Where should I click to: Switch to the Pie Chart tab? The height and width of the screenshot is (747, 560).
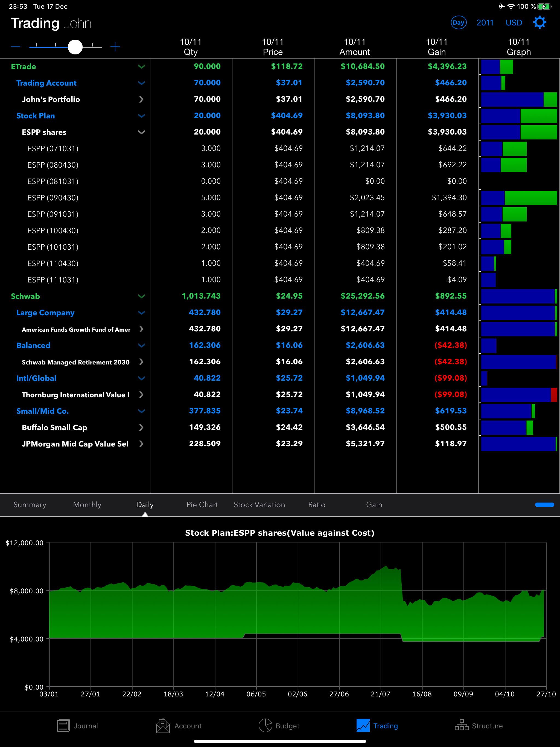click(x=202, y=504)
